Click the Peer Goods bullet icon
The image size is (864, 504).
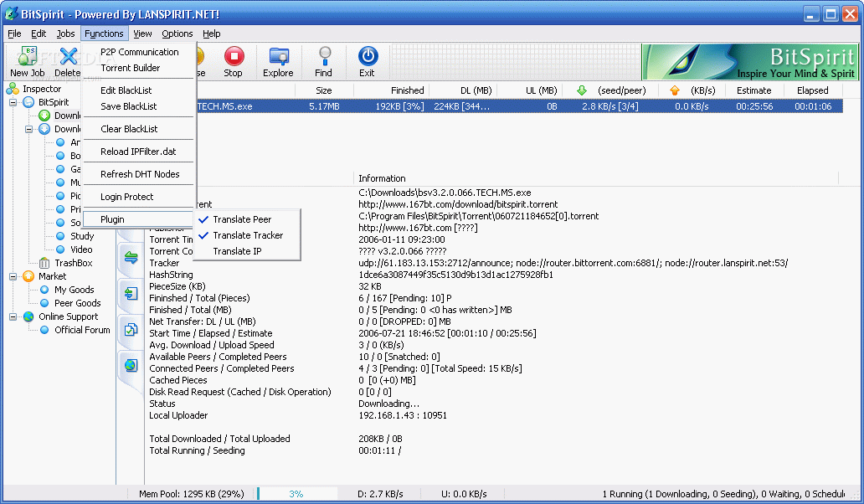coord(44,303)
